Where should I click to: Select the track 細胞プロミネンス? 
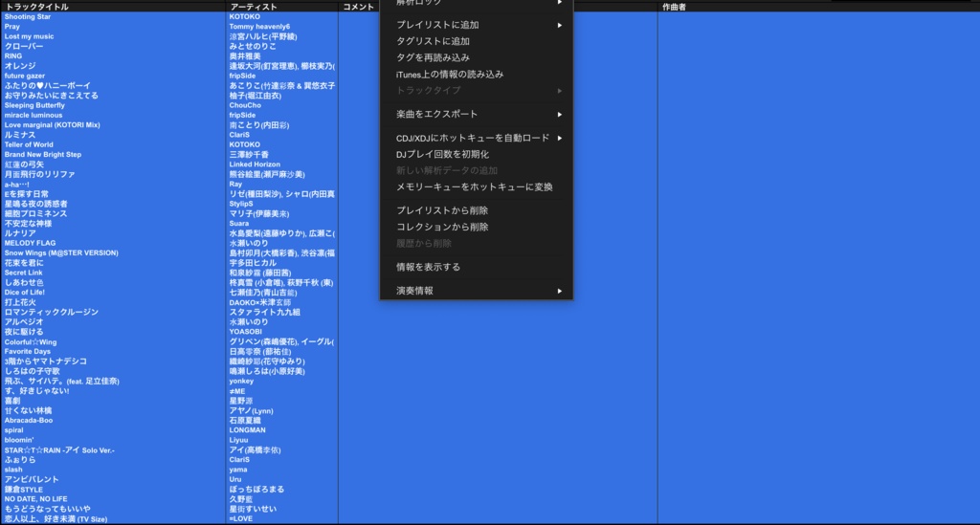tap(35, 213)
